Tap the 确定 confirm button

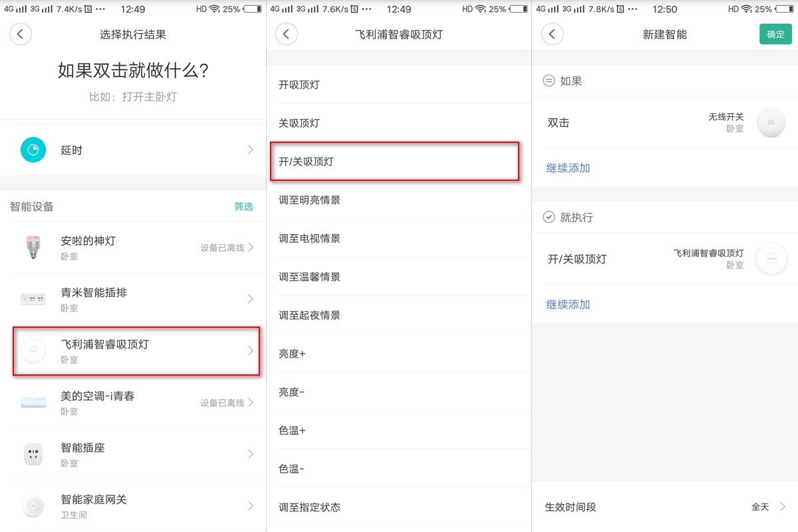pyautogui.click(x=775, y=34)
